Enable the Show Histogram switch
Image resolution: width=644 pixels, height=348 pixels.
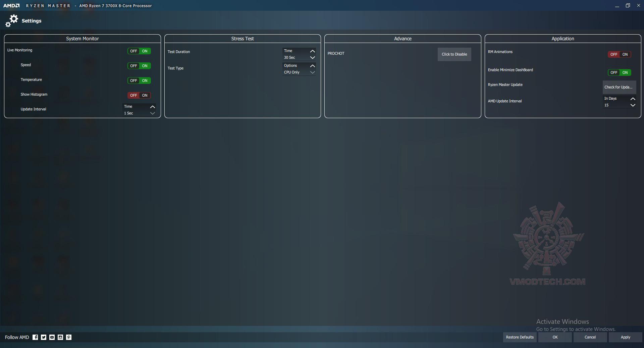[139, 95]
